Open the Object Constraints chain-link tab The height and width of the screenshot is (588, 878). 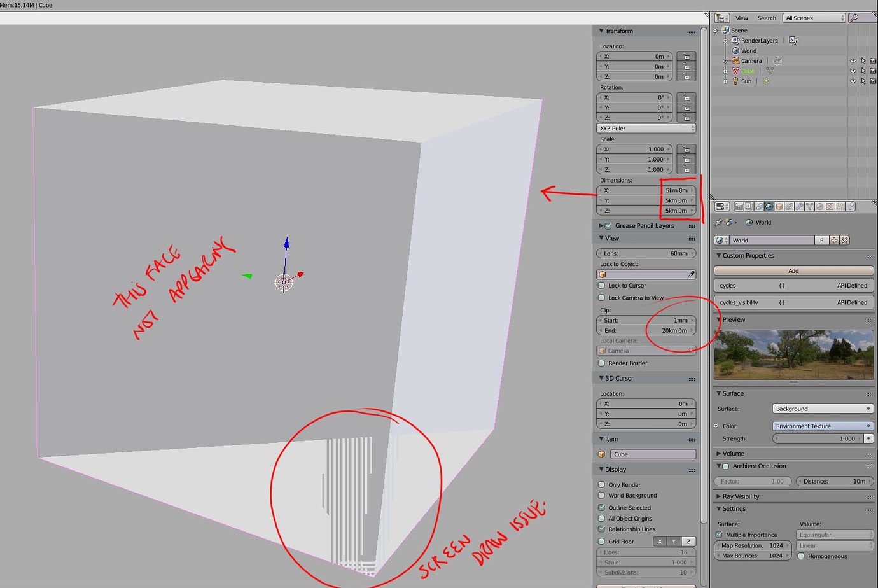coord(789,207)
